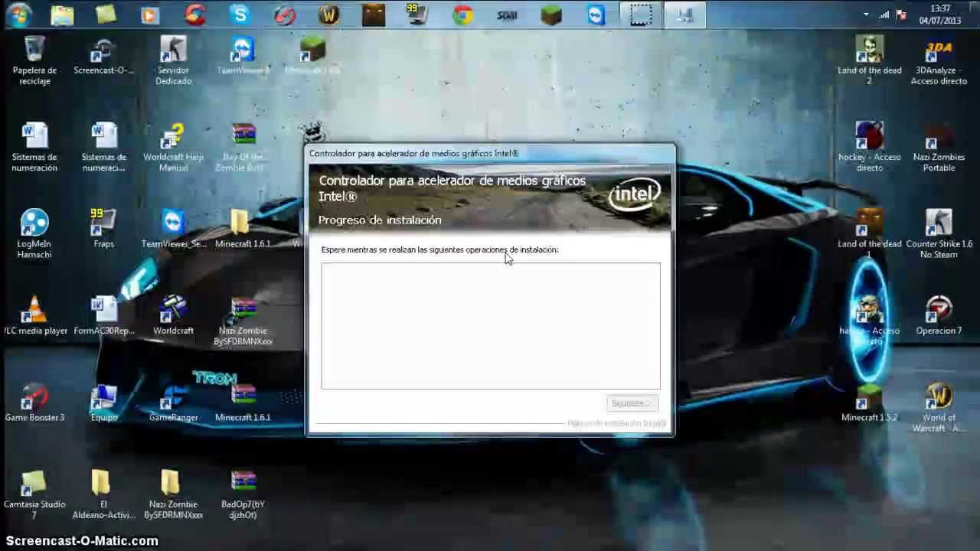Open the Minecraft grass block taskbar icon
Screen dimensions: 980x551
click(551, 15)
